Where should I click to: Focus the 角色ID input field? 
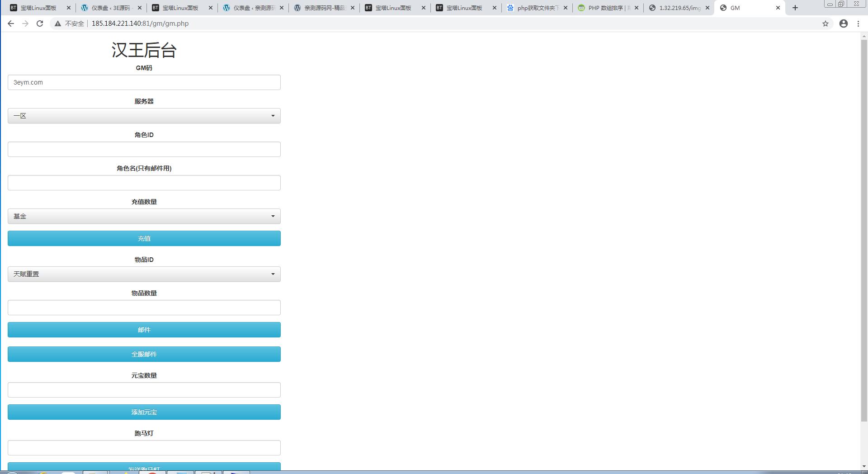click(x=144, y=149)
